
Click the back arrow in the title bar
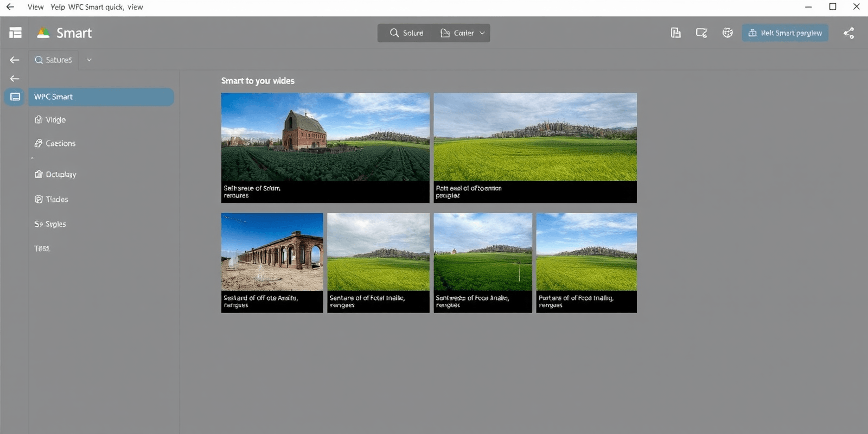(x=10, y=7)
